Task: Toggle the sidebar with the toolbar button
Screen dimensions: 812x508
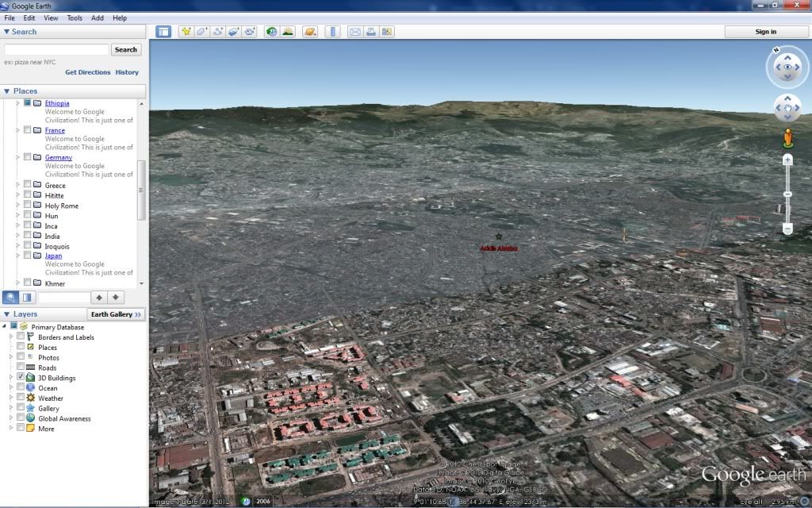Action: 163,32
